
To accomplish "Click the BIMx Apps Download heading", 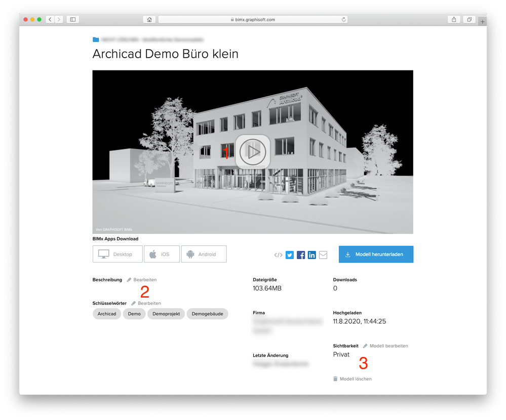I will [x=115, y=239].
